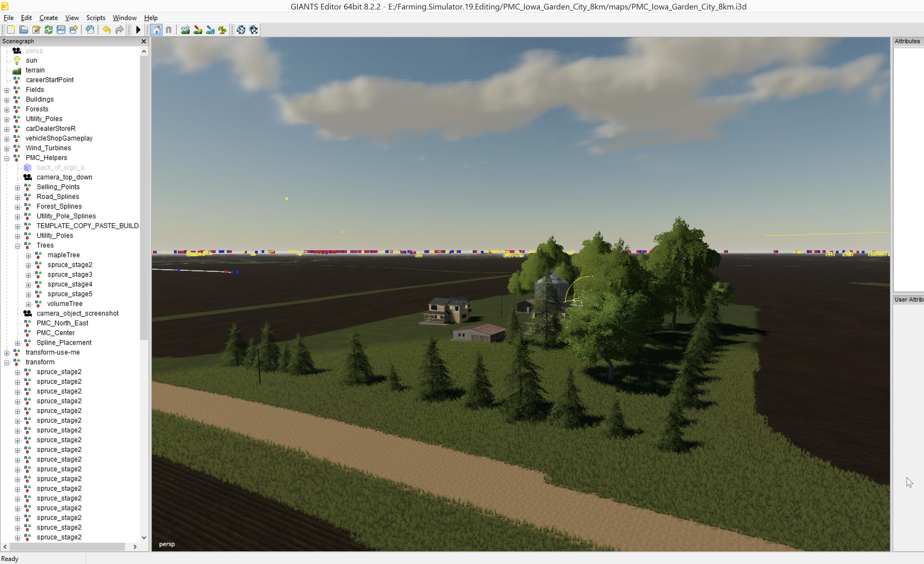Select the camera_top_down camera node
Screen dimensions: 924x564
(x=64, y=177)
